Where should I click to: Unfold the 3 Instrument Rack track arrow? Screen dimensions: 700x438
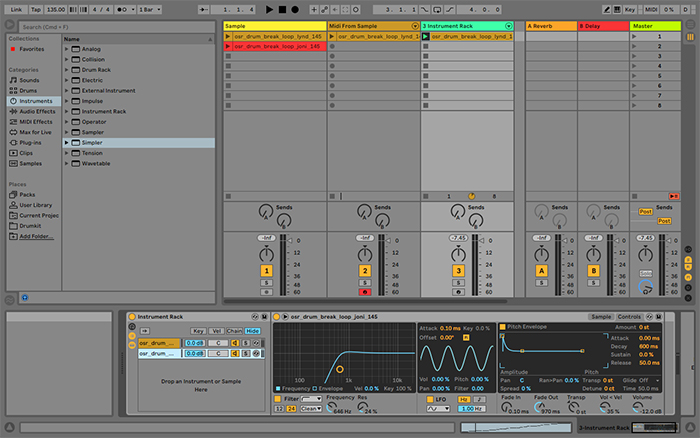tap(508, 26)
